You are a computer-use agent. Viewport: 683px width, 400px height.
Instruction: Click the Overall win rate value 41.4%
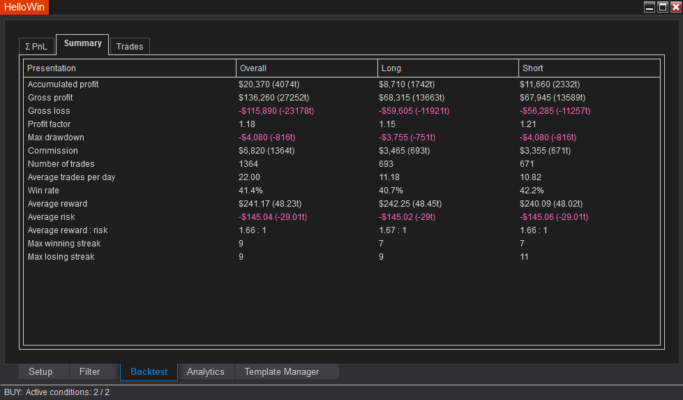point(250,189)
